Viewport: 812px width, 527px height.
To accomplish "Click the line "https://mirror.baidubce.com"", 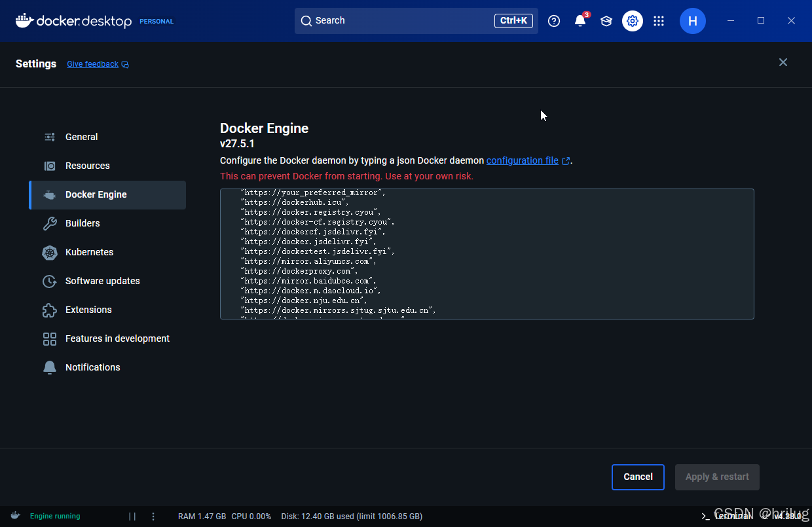I will 308,281.
